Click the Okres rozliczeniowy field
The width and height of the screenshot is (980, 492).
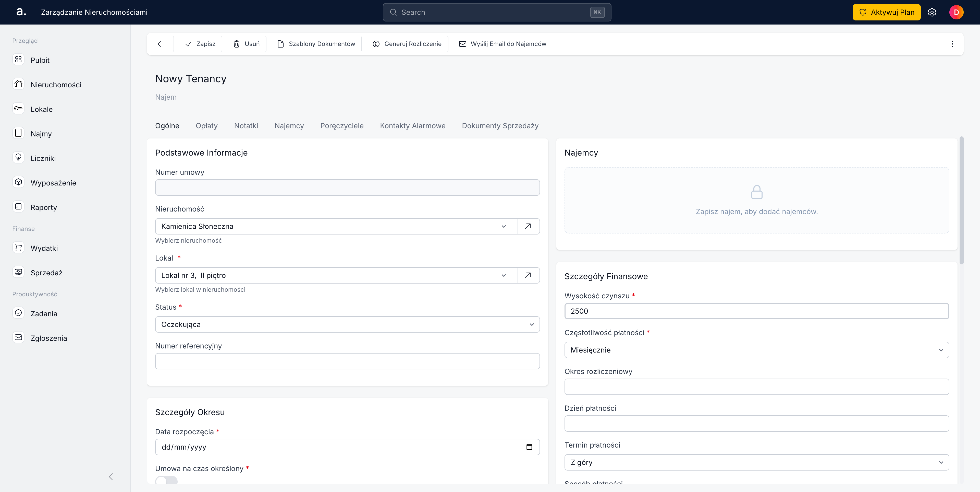click(757, 386)
